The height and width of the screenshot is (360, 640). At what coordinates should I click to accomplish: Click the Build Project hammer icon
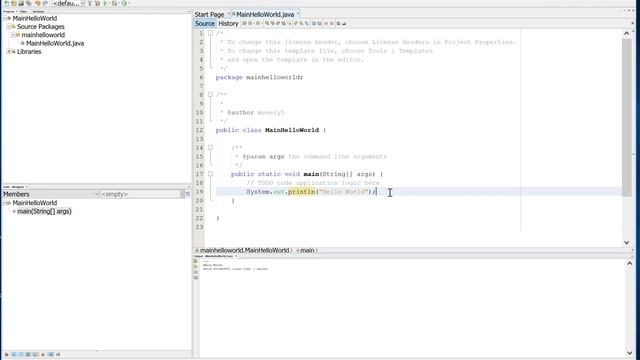coord(90,3)
